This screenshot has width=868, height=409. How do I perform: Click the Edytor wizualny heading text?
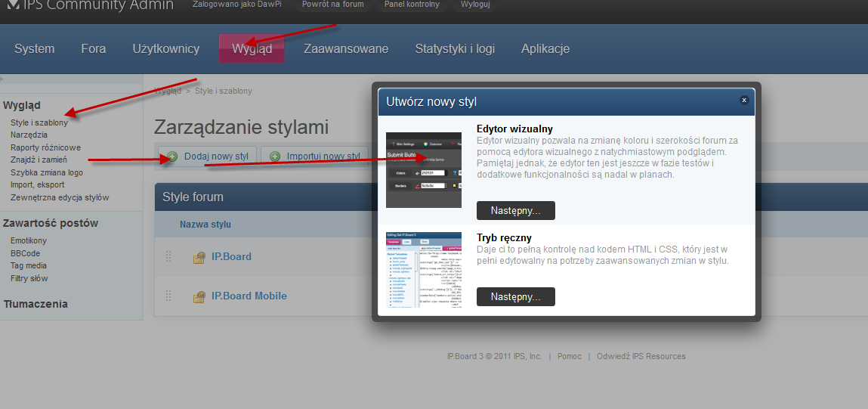click(x=514, y=129)
